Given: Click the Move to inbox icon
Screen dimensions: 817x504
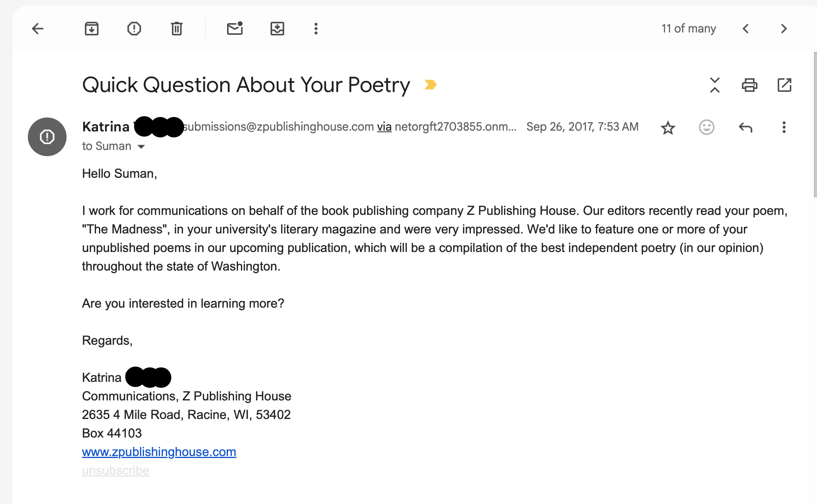Looking at the screenshot, I should (277, 29).
